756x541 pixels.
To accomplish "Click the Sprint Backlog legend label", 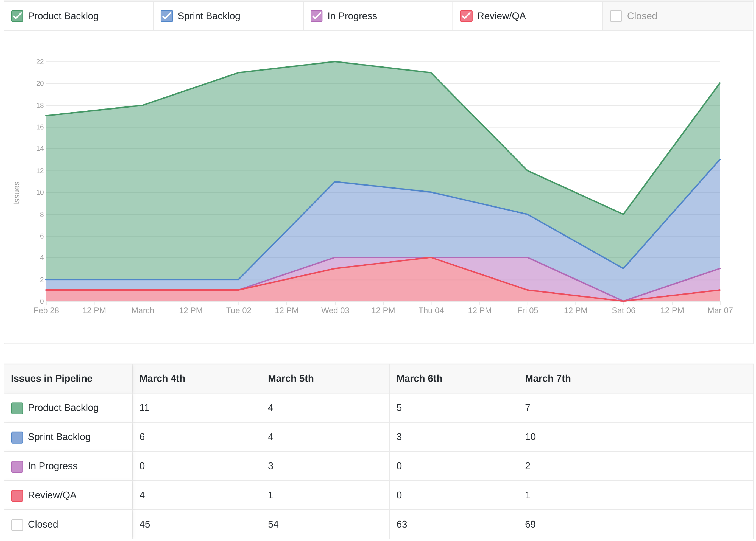I will point(209,16).
